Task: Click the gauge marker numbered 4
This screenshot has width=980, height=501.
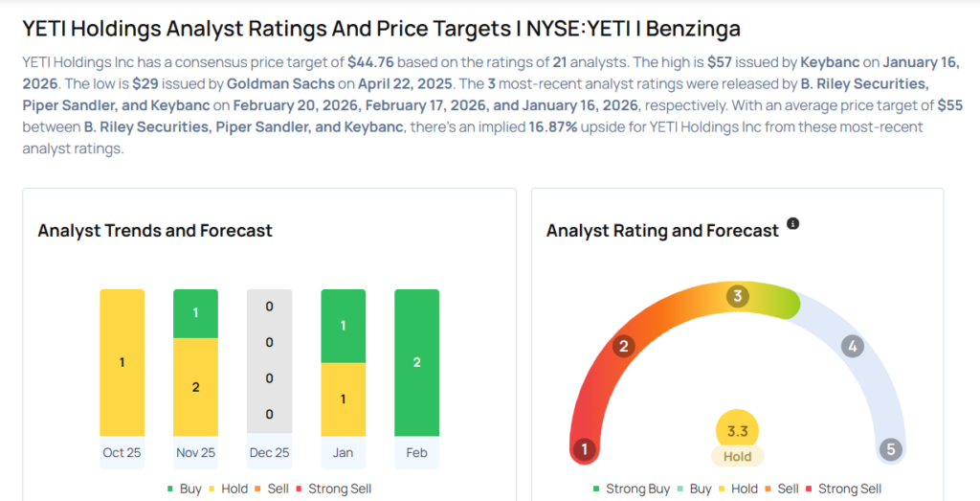Action: tap(852, 346)
